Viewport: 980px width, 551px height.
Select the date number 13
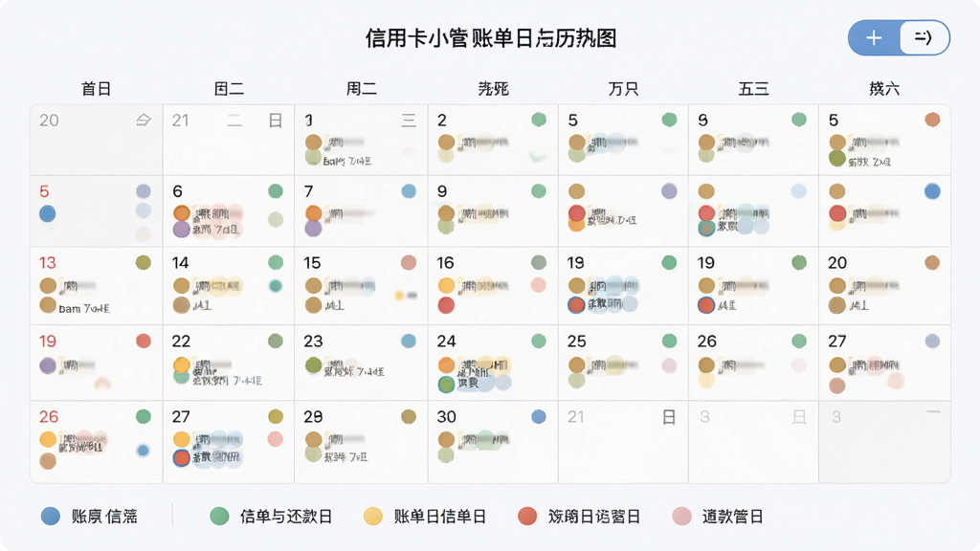(x=48, y=263)
